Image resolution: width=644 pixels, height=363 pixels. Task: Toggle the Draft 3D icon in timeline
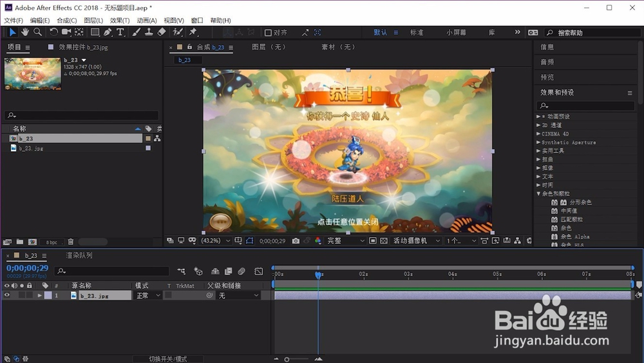tap(198, 271)
